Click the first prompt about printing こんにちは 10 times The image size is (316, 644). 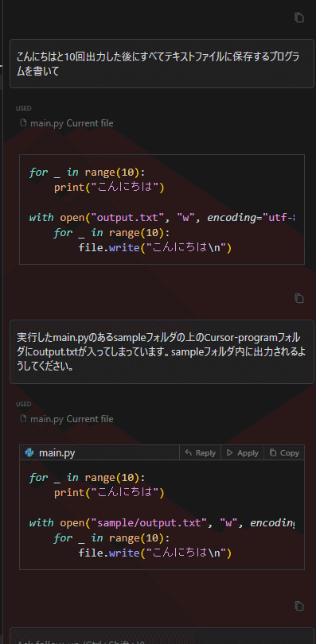point(162,64)
